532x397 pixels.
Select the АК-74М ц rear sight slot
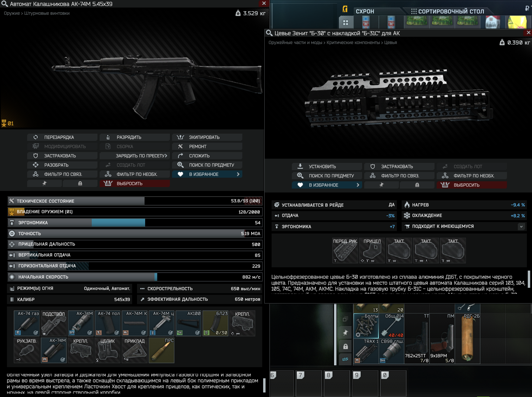[x=161, y=323]
